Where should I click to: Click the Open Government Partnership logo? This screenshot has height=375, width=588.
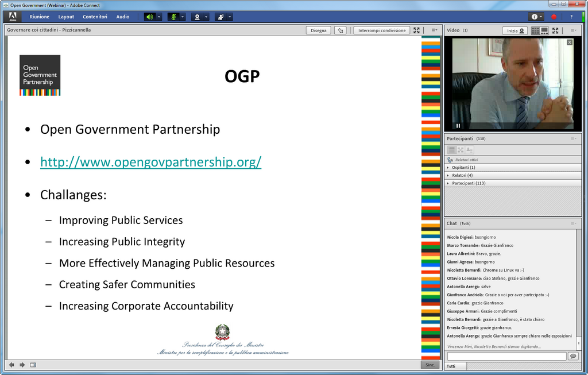click(x=40, y=75)
